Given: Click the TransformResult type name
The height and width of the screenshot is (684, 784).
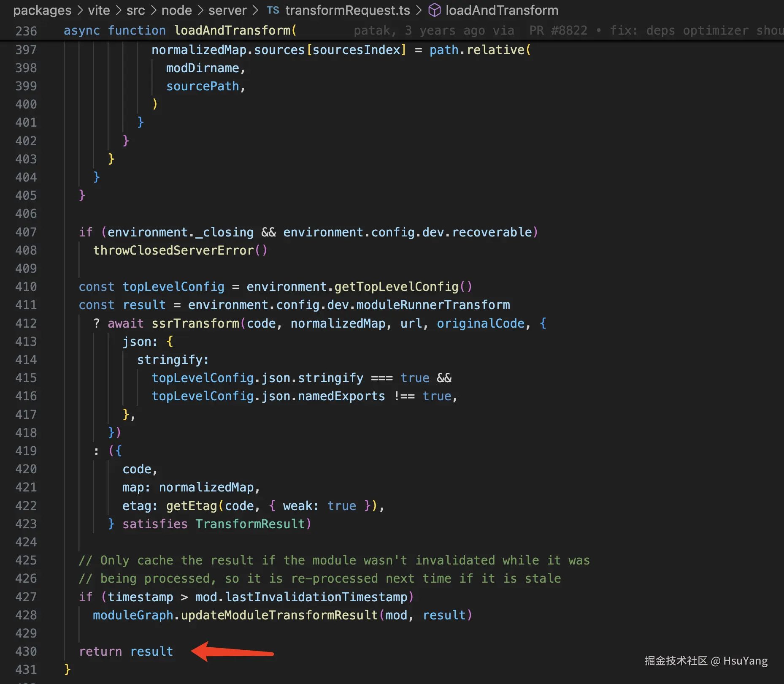Looking at the screenshot, I should pyautogui.click(x=250, y=524).
